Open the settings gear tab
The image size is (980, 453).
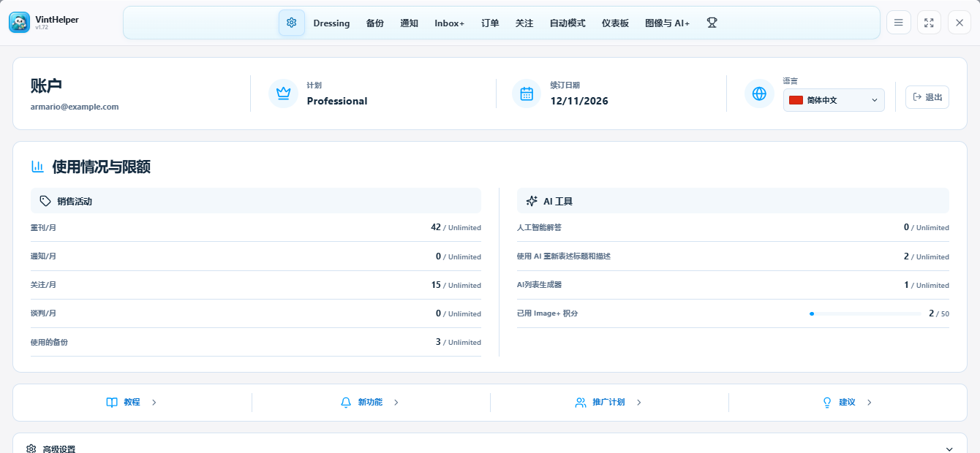pyautogui.click(x=292, y=23)
